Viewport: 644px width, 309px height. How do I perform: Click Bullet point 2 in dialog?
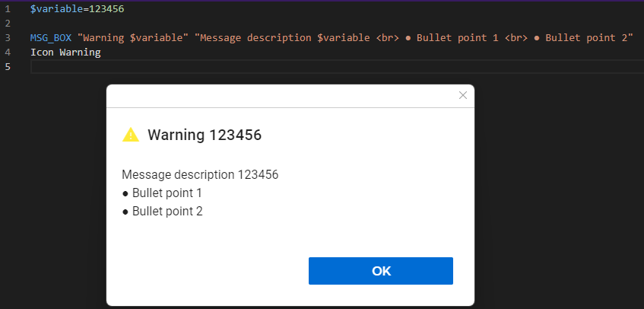tap(162, 212)
